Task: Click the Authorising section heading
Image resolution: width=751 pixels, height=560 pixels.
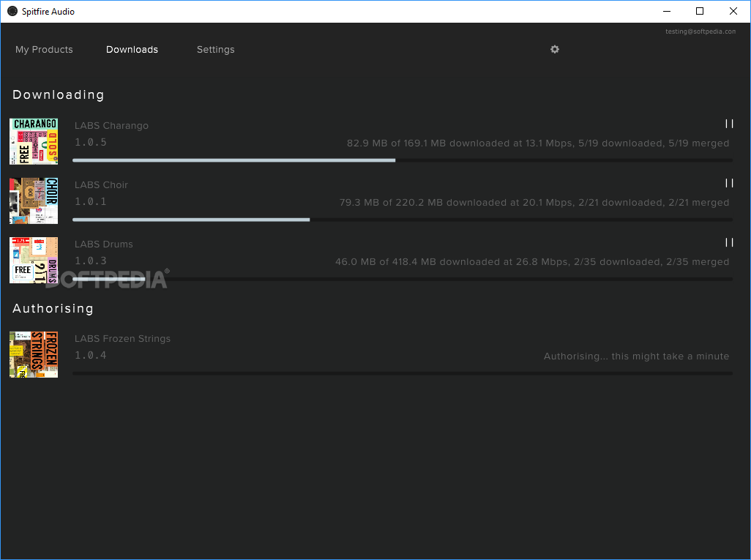Action: click(x=53, y=308)
